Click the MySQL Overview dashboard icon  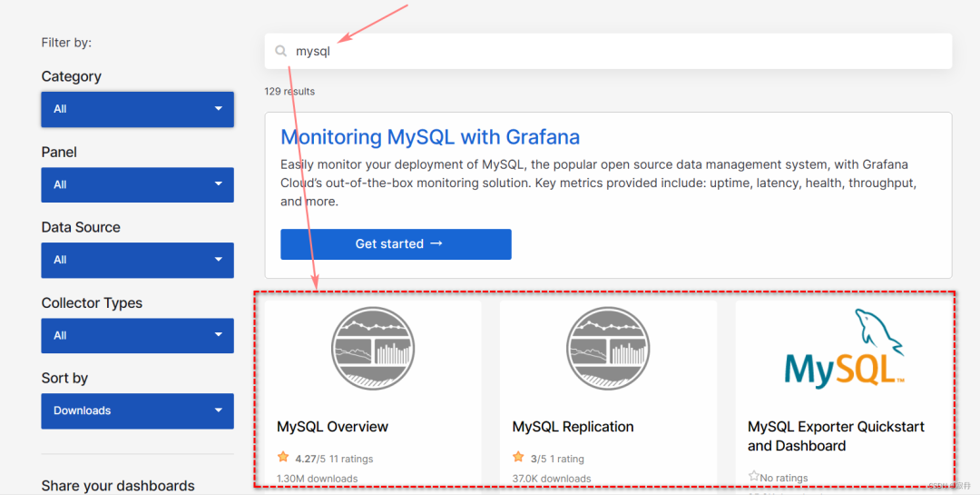[x=373, y=349]
